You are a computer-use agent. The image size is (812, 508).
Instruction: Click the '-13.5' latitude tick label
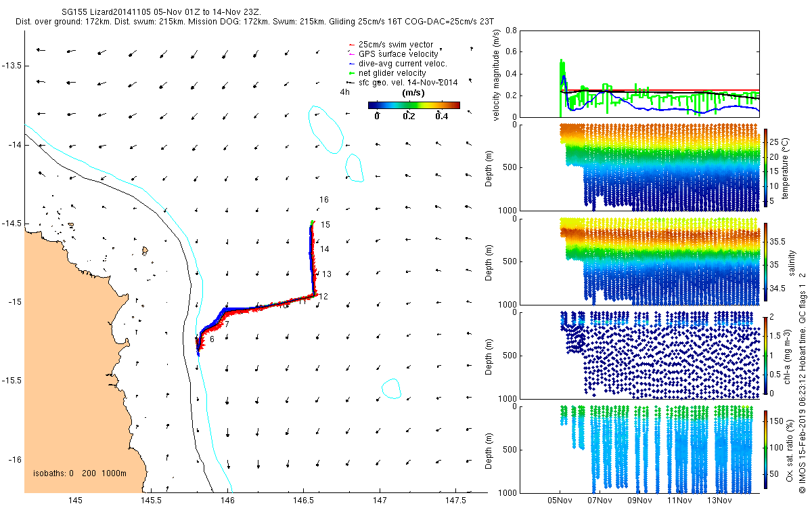coord(12,66)
